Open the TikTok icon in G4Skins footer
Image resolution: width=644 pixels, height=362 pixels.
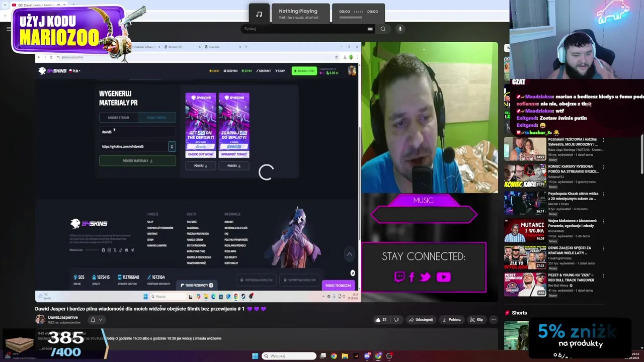pyautogui.click(x=120, y=250)
